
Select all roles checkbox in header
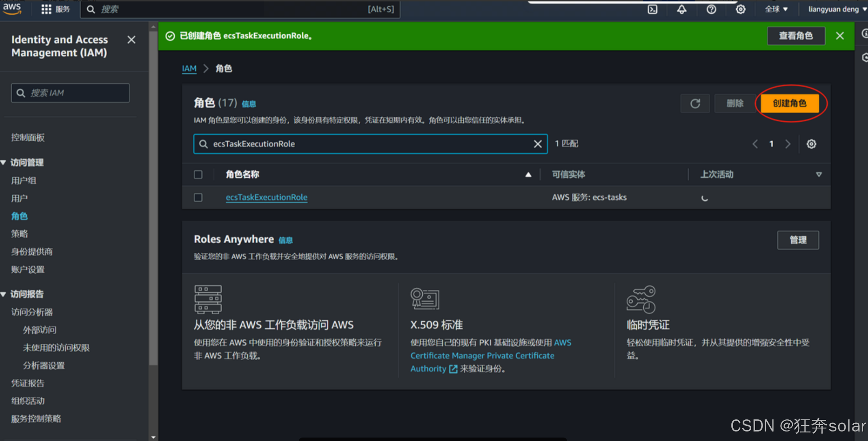tap(198, 174)
